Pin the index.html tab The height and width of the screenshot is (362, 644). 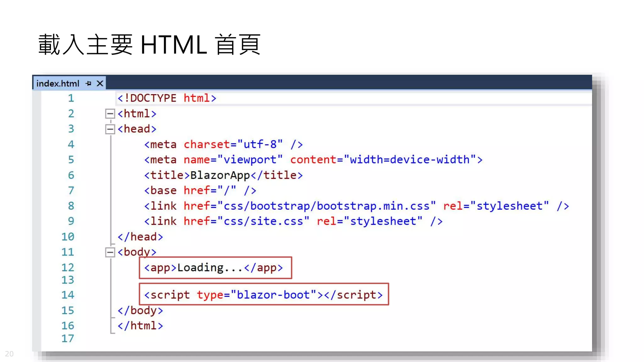pyautogui.click(x=88, y=83)
